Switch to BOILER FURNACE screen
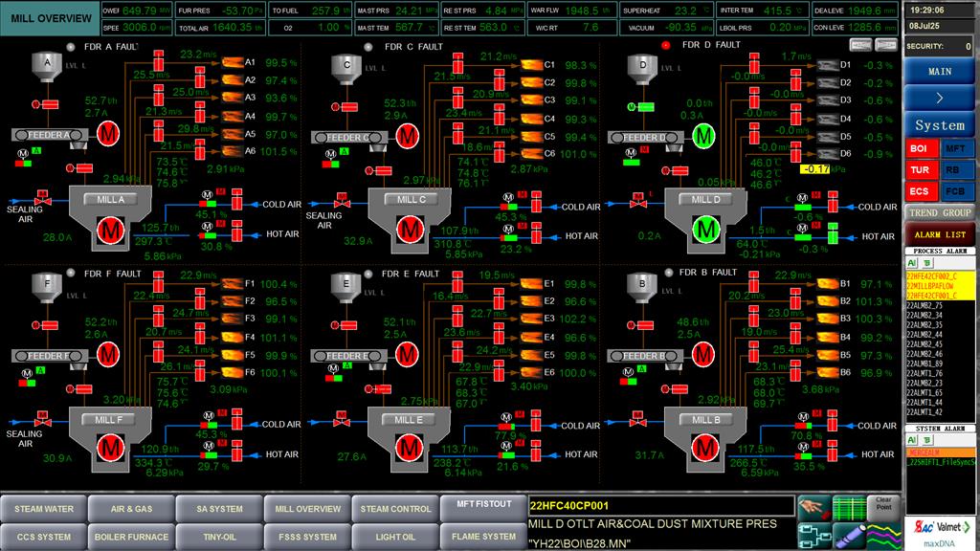This screenshot has height=551, width=980. tap(132, 537)
